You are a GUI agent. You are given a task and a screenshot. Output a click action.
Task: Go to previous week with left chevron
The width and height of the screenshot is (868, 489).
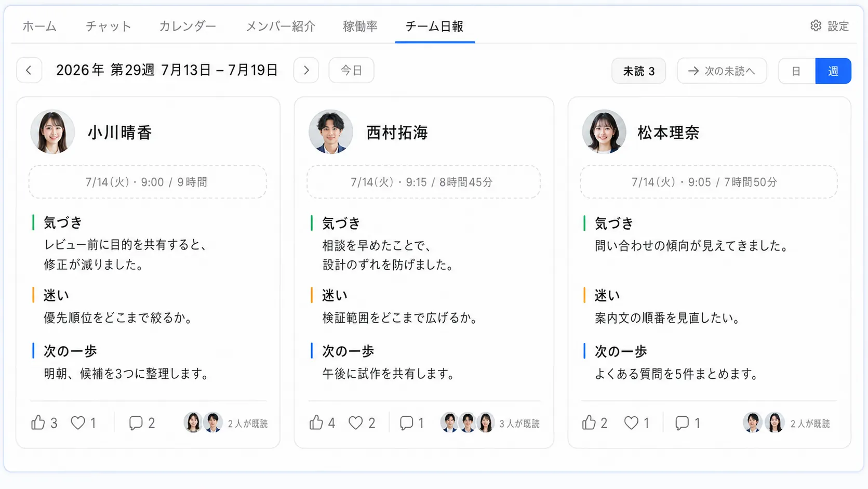coord(29,70)
